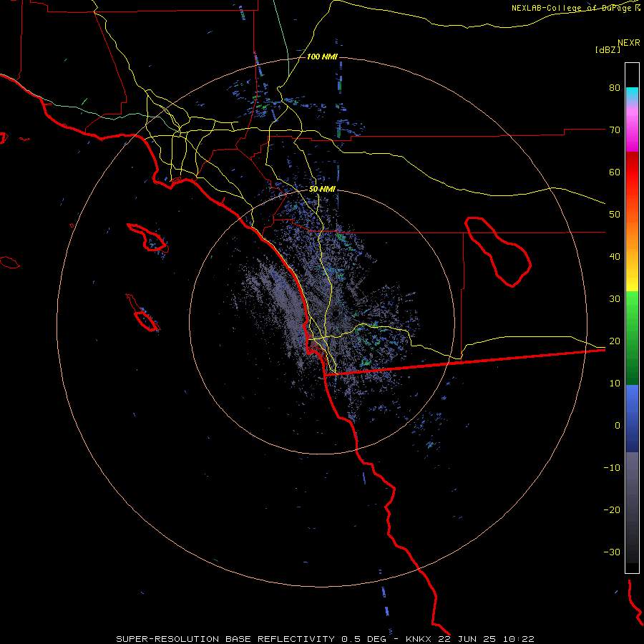The image size is (644, 644).
Task: Click the 22 JUN 25 date in caption
Action: [x=466, y=639]
